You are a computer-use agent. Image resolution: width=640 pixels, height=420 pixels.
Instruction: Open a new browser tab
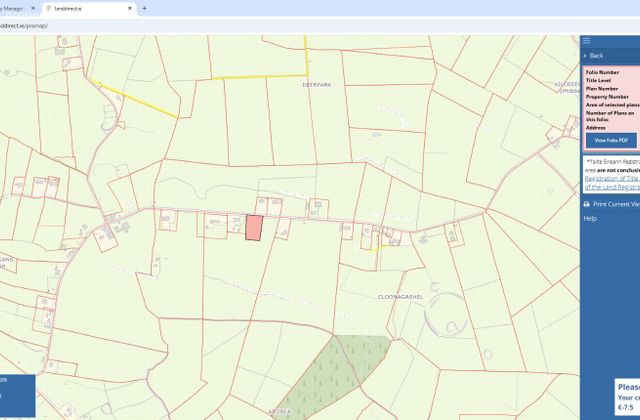144,8
